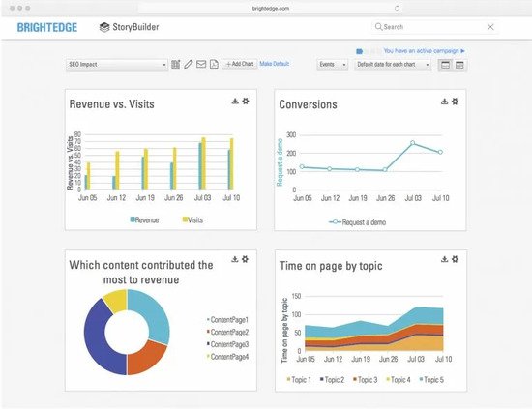The width and height of the screenshot is (532, 409).
Task: Click the Make Default link
Action: [x=275, y=64]
